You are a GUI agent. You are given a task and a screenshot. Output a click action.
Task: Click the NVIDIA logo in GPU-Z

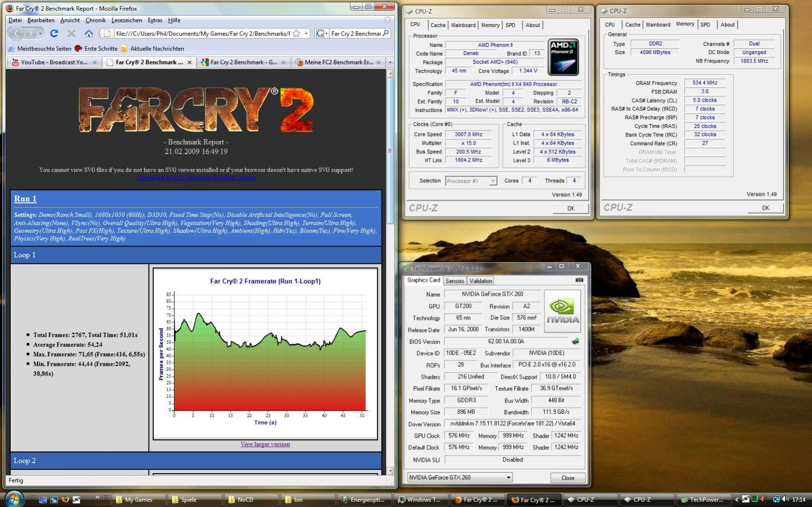pos(562,311)
